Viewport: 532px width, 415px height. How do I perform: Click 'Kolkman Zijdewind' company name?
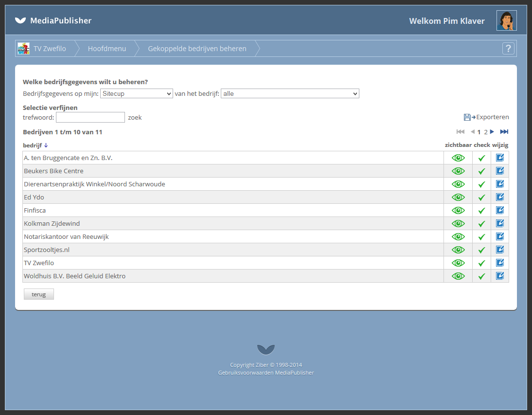[52, 224]
